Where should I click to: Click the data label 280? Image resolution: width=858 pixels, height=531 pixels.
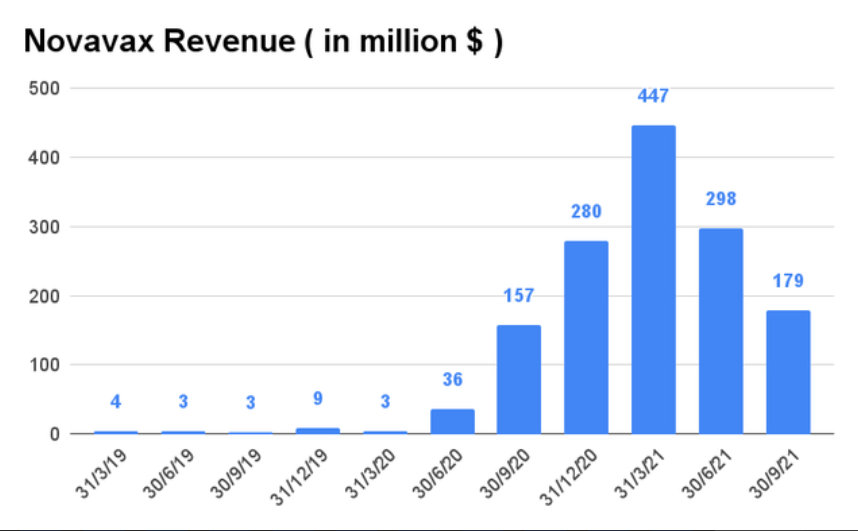[x=586, y=211]
